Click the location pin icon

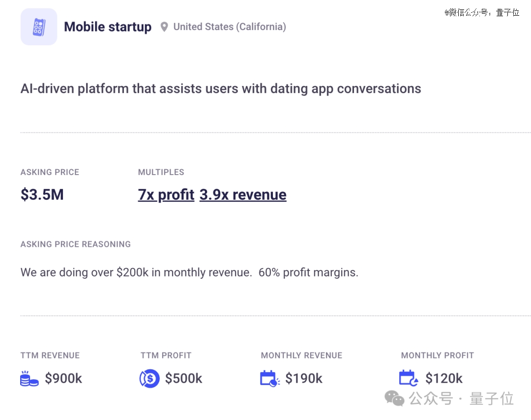coord(164,27)
